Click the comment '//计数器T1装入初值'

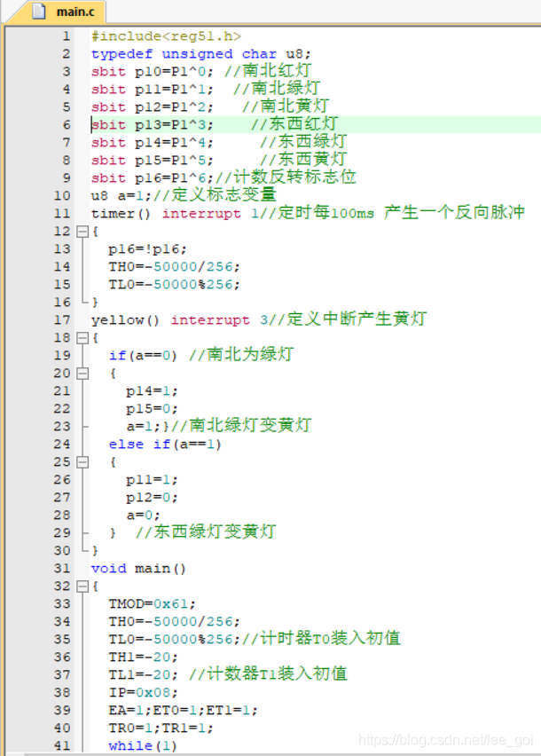268,674
